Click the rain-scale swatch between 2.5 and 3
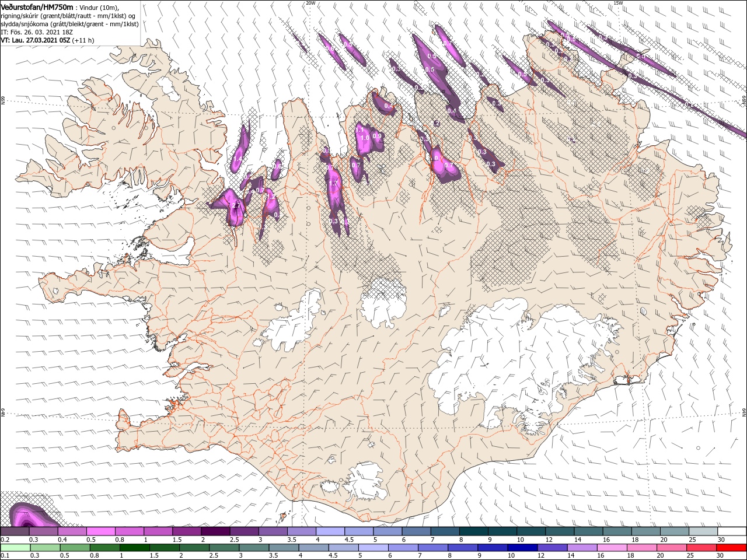The width and height of the screenshot is (747, 560). [x=224, y=548]
